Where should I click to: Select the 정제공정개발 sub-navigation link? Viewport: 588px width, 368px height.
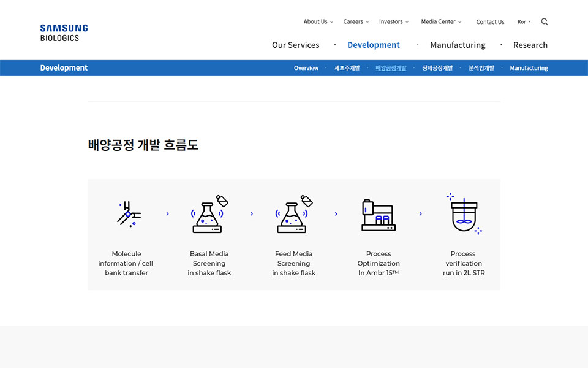[437, 68]
